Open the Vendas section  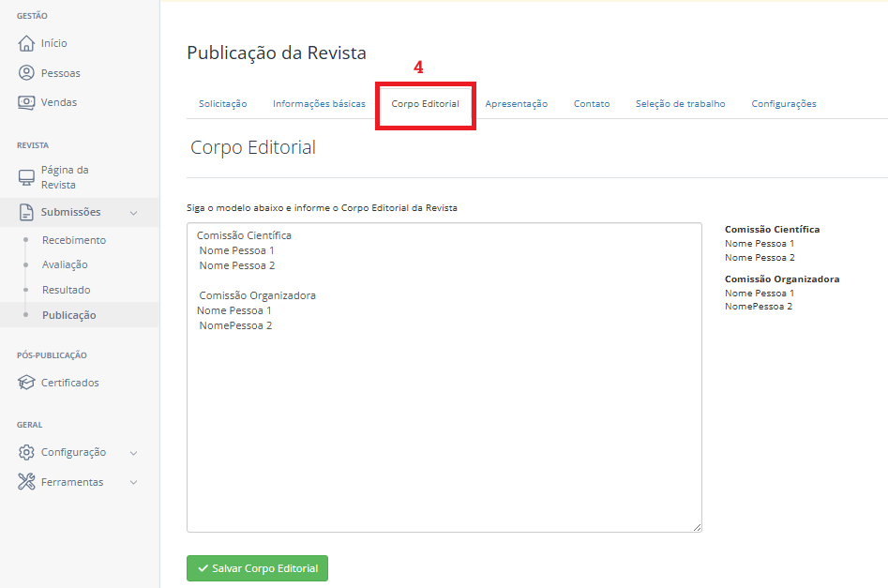pyautogui.click(x=59, y=102)
